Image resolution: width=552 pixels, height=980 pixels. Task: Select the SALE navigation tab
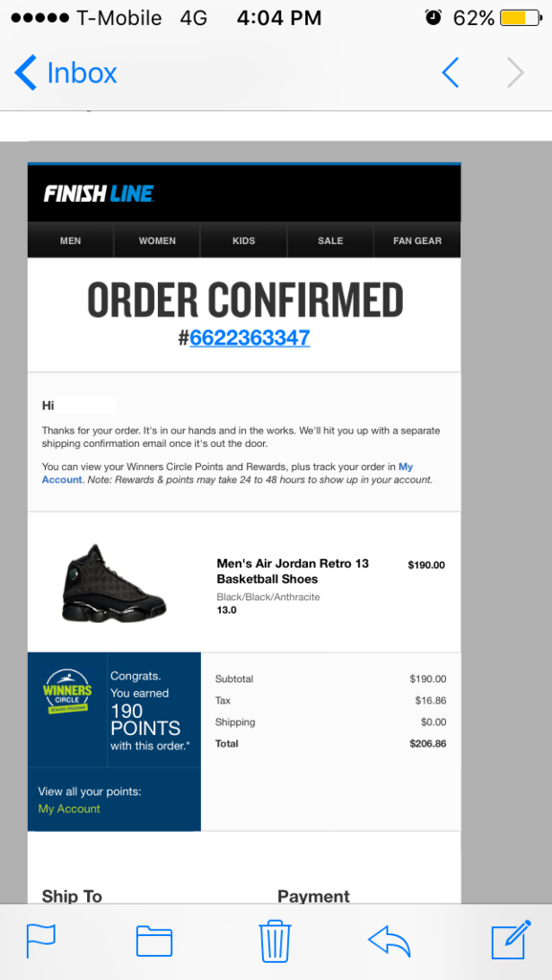(330, 240)
